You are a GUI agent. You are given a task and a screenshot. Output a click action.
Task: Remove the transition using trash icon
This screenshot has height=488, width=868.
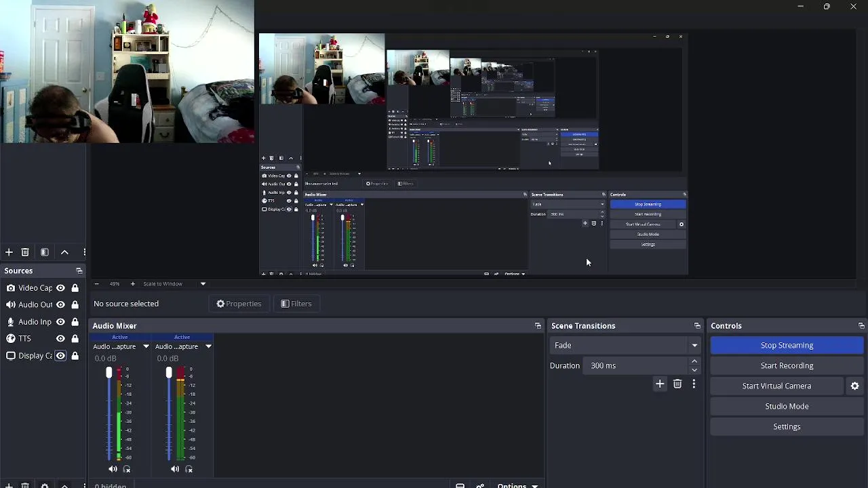pos(677,384)
